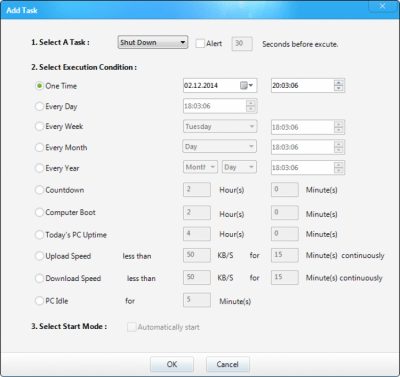Click the Upload Speed KB/S field
Viewport: 400px width, 377px height.
[197, 255]
